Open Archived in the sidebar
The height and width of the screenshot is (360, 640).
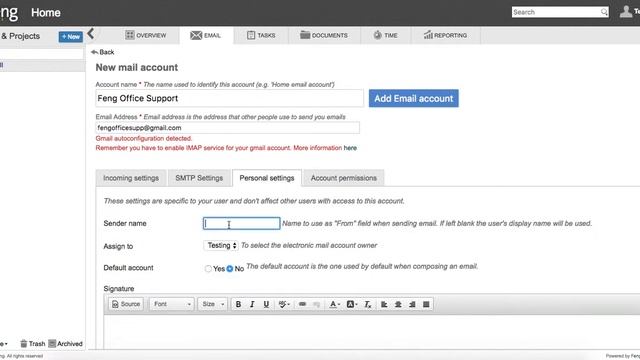point(65,344)
